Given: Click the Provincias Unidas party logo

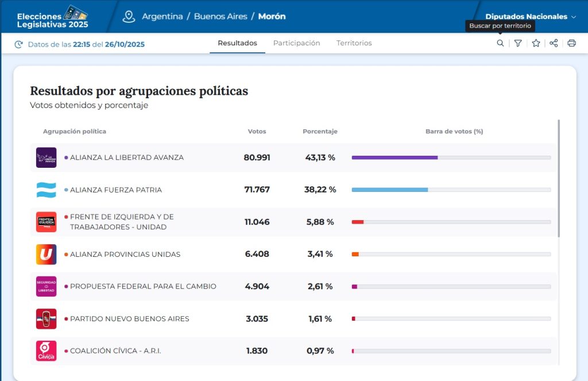Looking at the screenshot, I should click(46, 254).
